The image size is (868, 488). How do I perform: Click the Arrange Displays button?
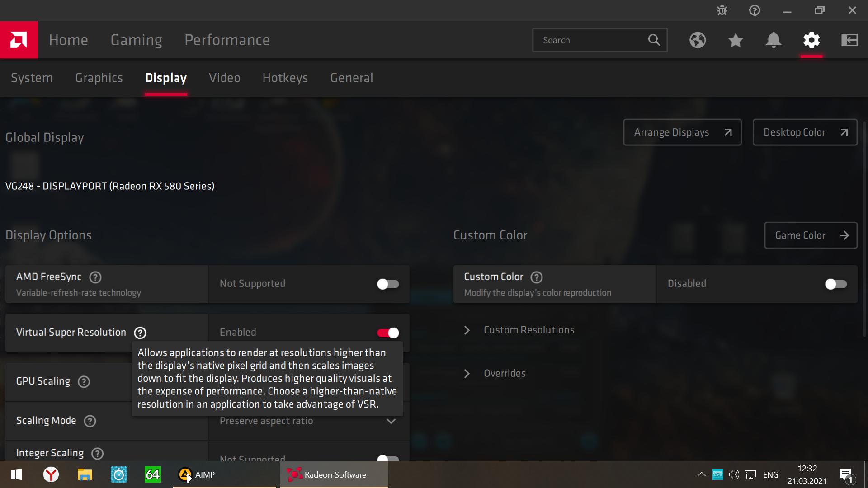click(682, 132)
